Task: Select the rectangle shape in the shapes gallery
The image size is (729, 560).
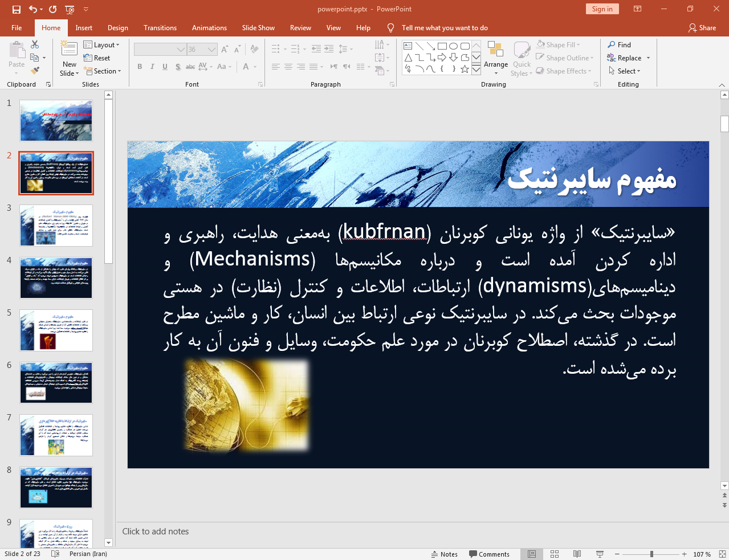Action: (442, 46)
